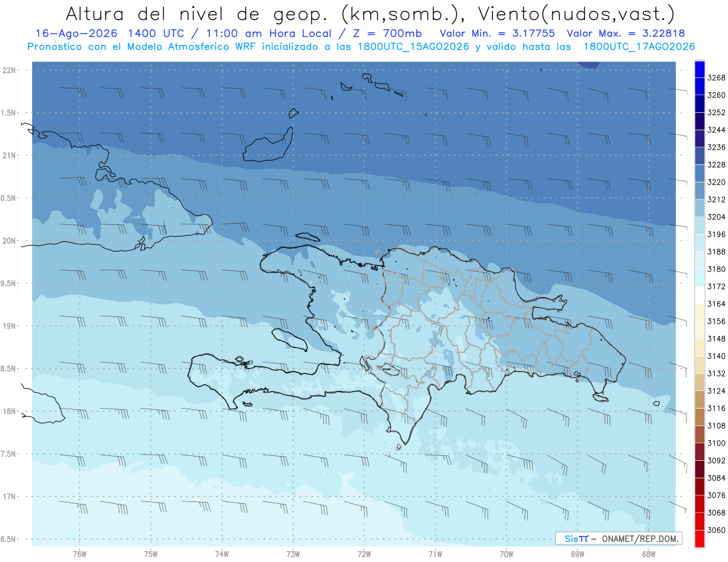Click the '69W' longitude axis label
The width and height of the screenshot is (728, 562).
pos(578,554)
